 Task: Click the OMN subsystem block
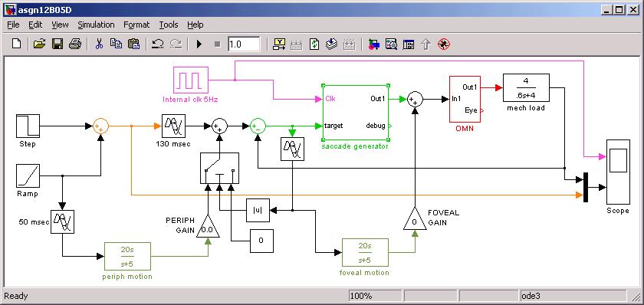[465, 99]
